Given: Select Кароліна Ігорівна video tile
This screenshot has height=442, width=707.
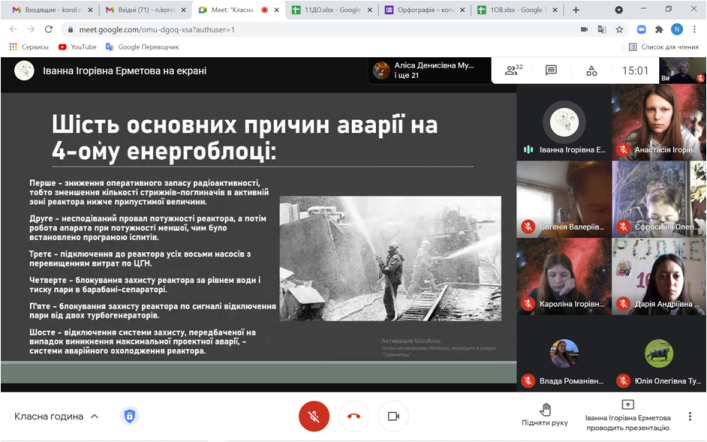Looking at the screenshot, I should 564,276.
